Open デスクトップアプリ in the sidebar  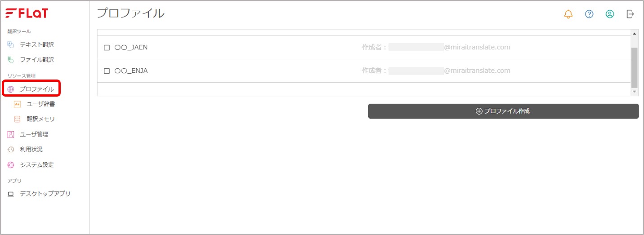[x=39, y=194]
